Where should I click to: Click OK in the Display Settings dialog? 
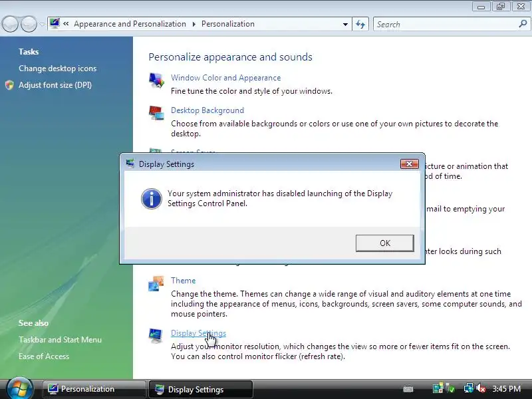pyautogui.click(x=385, y=243)
